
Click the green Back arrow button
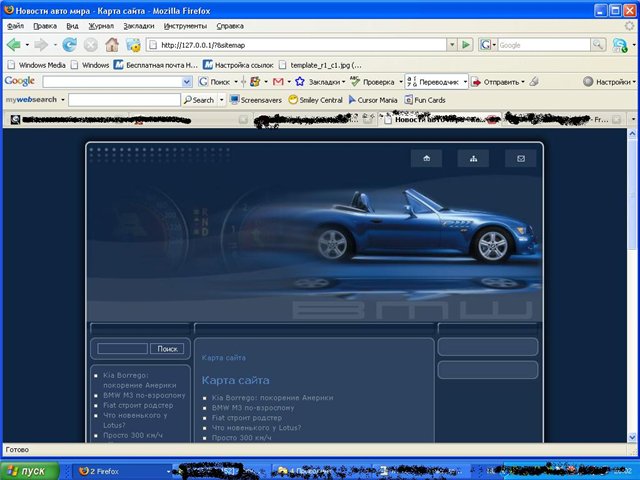point(14,45)
